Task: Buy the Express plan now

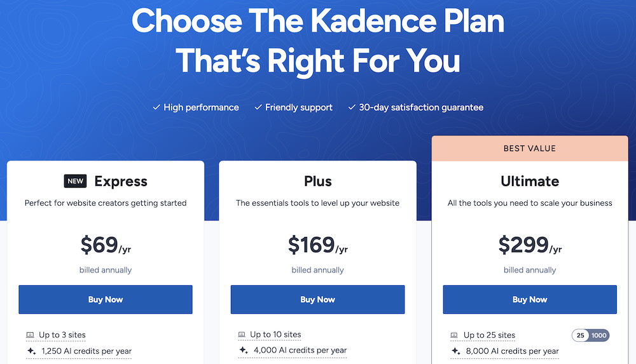Action: [x=106, y=299]
